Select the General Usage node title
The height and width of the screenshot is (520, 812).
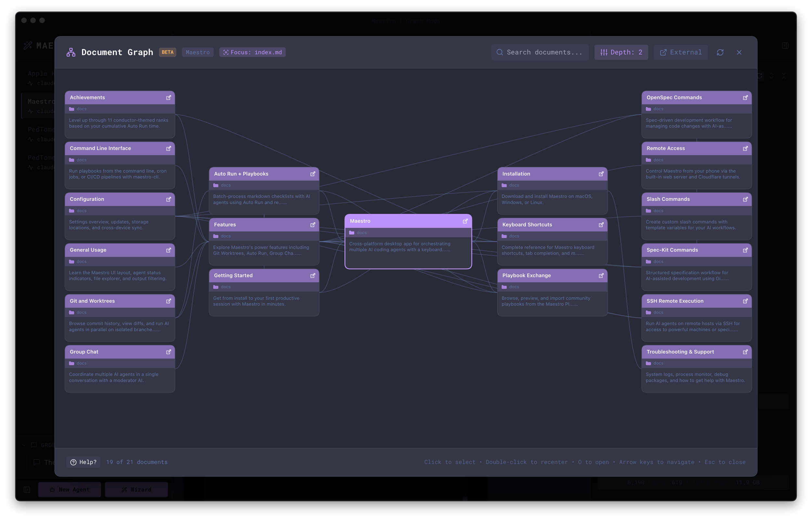coord(88,250)
